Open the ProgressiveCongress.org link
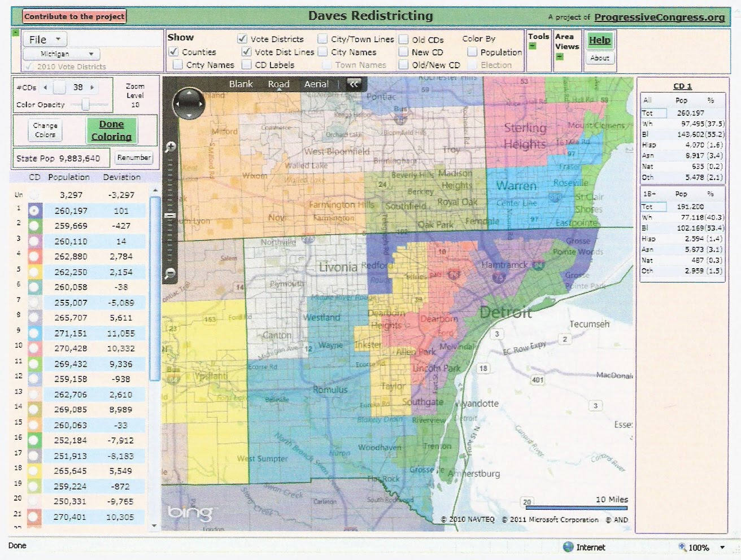 pos(659,17)
